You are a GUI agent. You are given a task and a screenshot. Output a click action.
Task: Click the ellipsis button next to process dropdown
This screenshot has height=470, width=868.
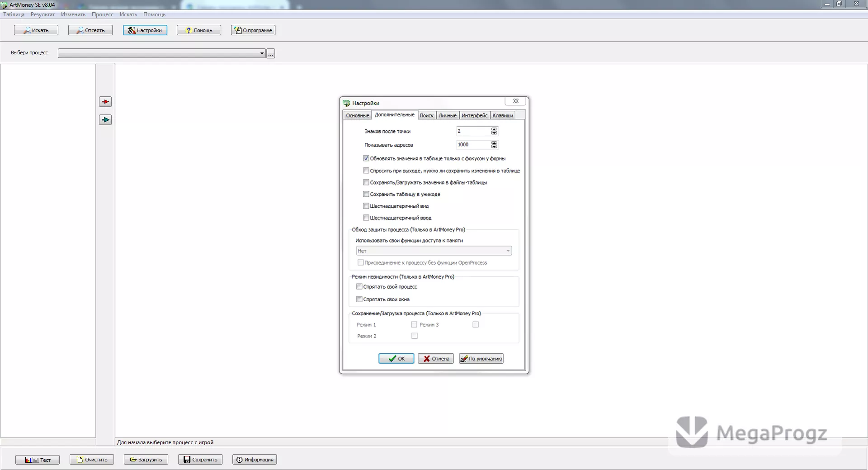[271, 54]
